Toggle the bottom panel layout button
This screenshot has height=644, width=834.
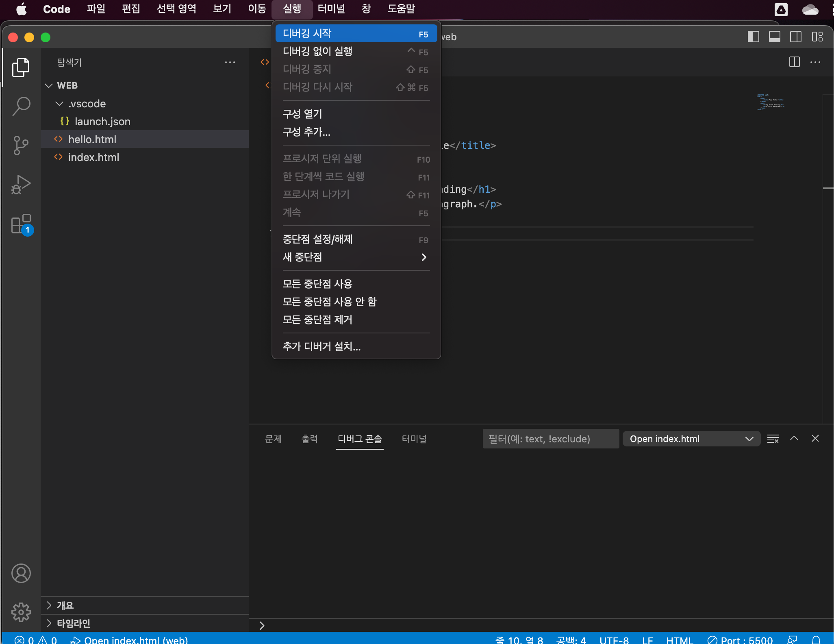tap(774, 37)
